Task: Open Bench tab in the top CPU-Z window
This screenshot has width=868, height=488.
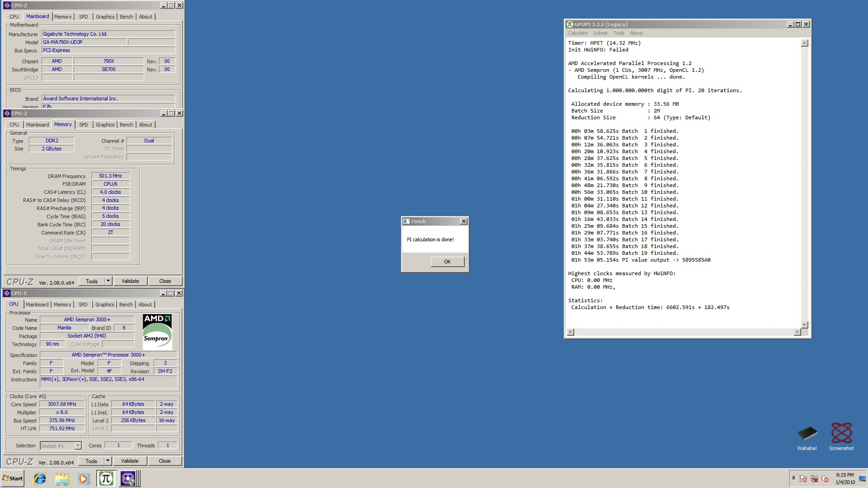Action: 127,17
